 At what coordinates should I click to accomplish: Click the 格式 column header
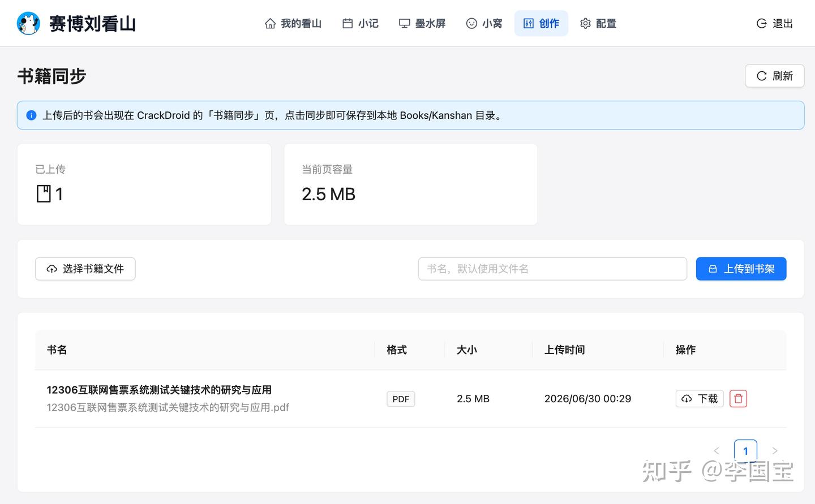[x=397, y=350]
